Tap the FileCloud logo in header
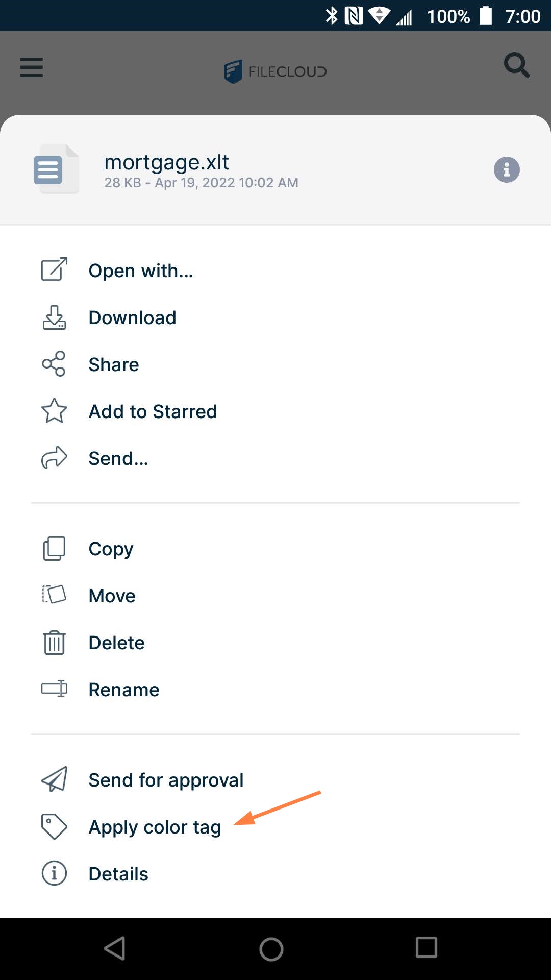 (275, 71)
